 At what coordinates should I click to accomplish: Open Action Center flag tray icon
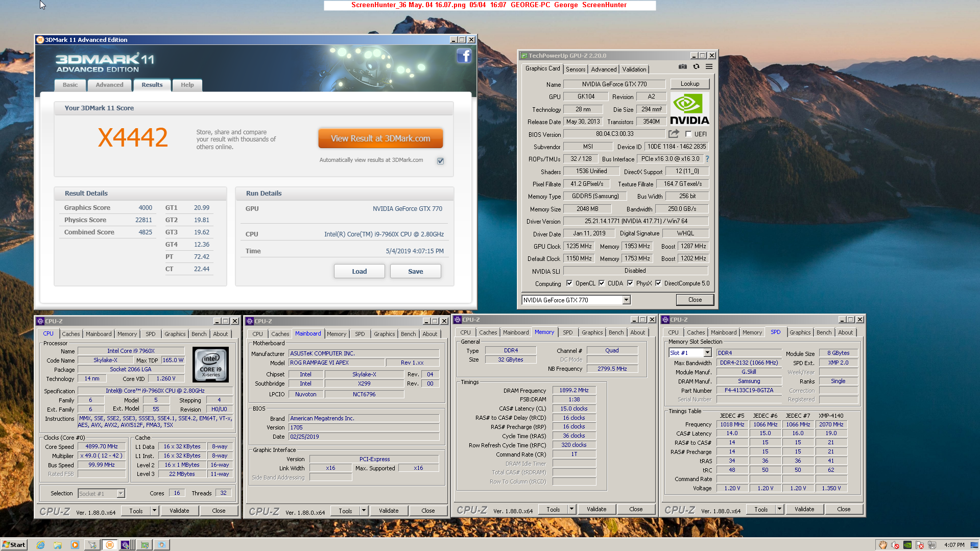pos(920,545)
